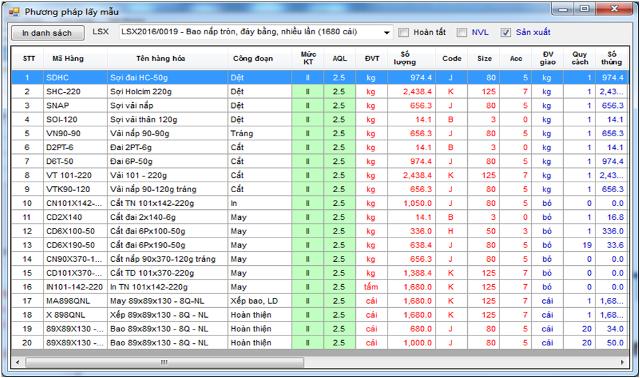
Task: Click the quantity 336.0 in row 12
Action: 411,231
